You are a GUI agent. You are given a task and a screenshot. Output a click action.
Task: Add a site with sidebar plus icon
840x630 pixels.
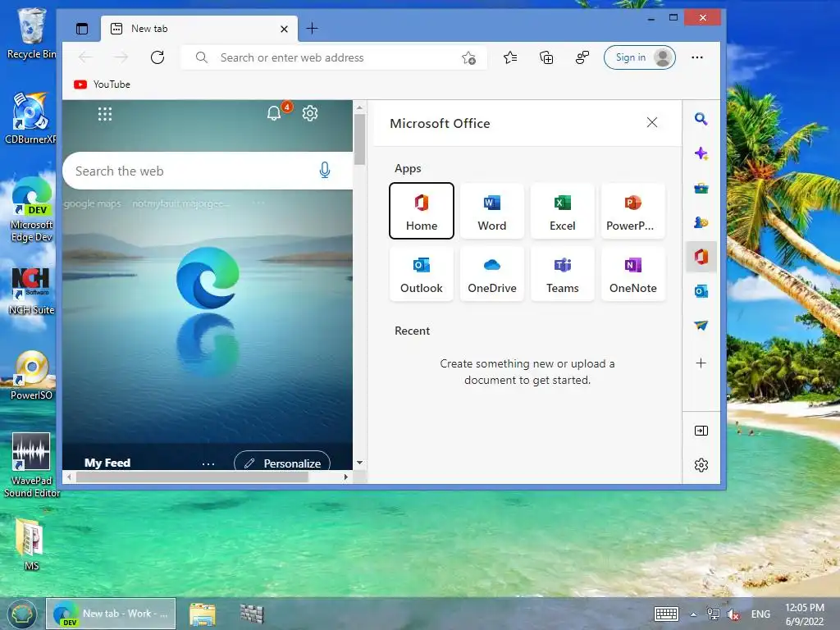[x=701, y=363]
